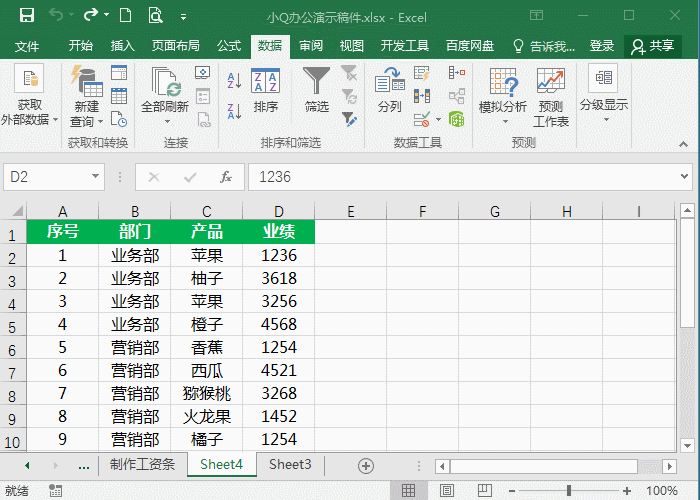The width and height of the screenshot is (700, 500).
Task: Sort ascending A to Z
Action: 234,80
